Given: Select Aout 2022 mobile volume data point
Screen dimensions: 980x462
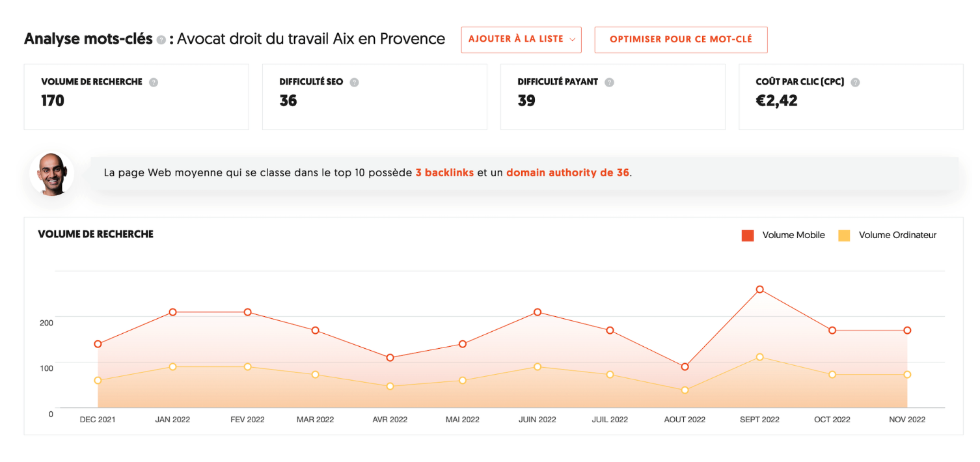Looking at the screenshot, I should (x=685, y=367).
